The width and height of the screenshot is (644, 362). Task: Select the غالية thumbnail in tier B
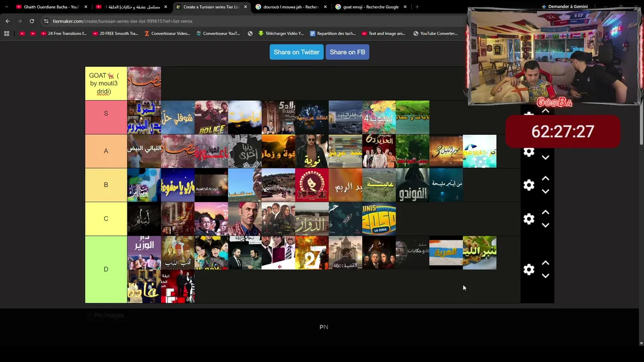tap(379, 185)
